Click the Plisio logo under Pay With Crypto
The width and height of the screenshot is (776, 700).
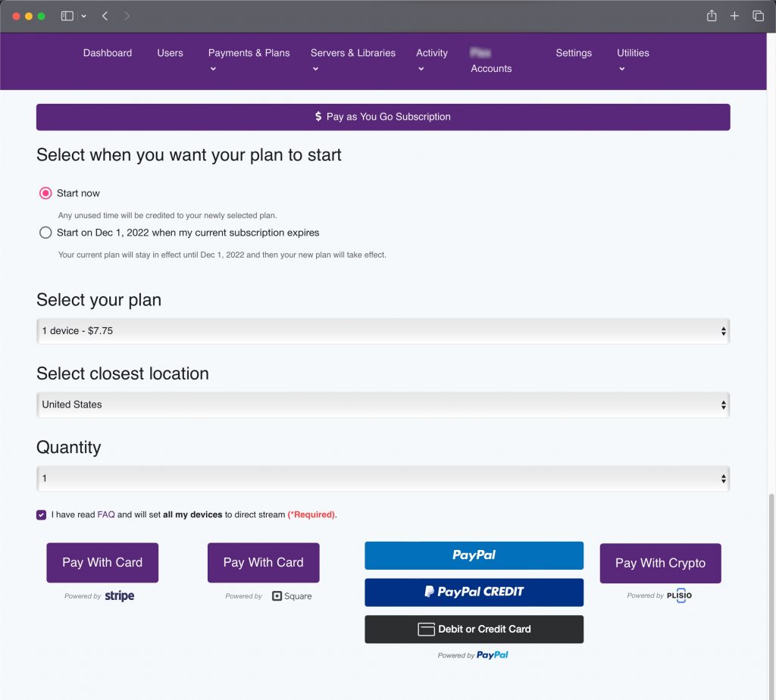click(679, 595)
